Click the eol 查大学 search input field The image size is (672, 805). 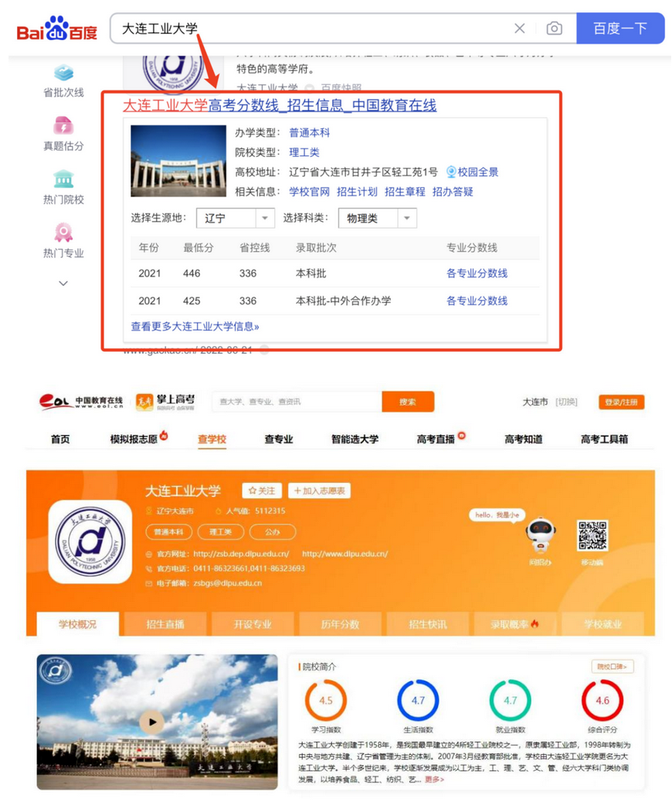pyautogui.click(x=297, y=402)
